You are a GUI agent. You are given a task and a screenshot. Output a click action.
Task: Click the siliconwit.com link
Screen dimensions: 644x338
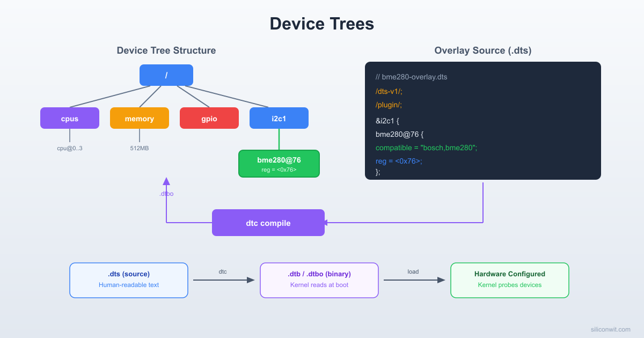point(611,329)
